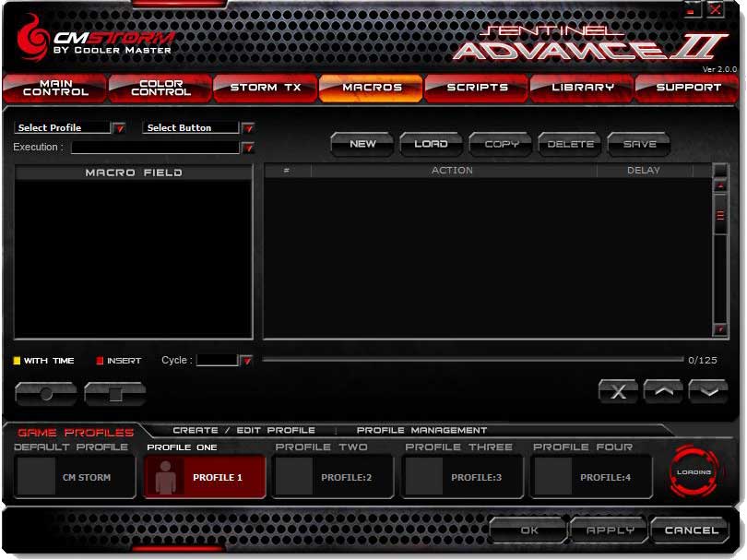
Task: Click the Delete macro button
Action: point(570,144)
